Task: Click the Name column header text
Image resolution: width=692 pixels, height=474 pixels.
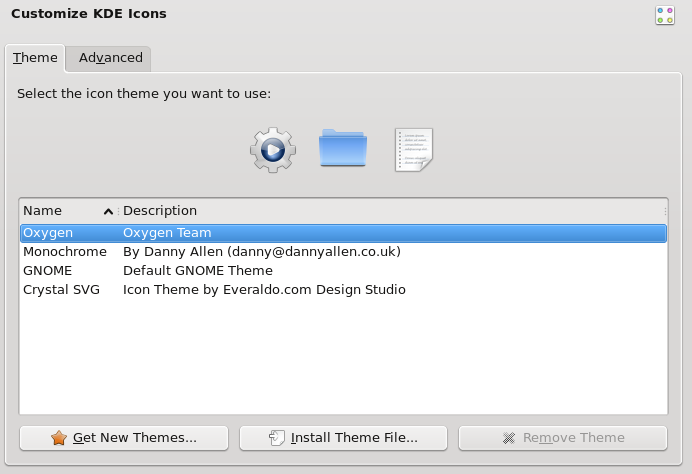Action: pos(43,211)
